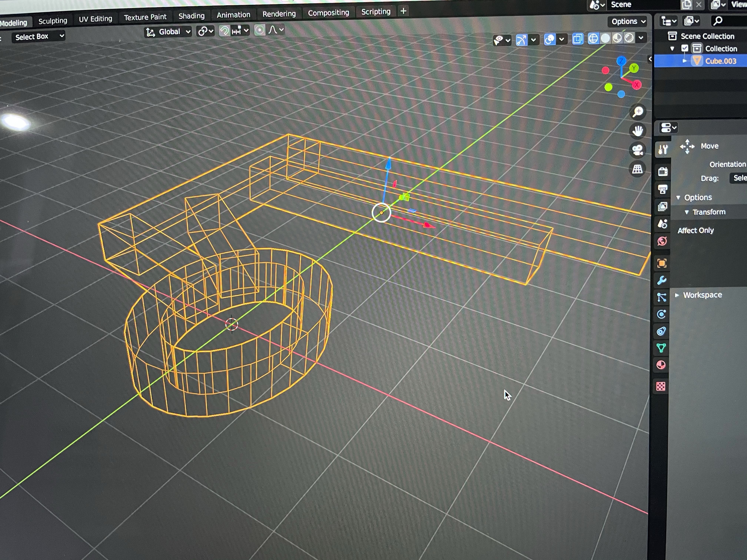This screenshot has width=747, height=560.
Task: Switch perspective/orthographic grid icon
Action: [638, 169]
